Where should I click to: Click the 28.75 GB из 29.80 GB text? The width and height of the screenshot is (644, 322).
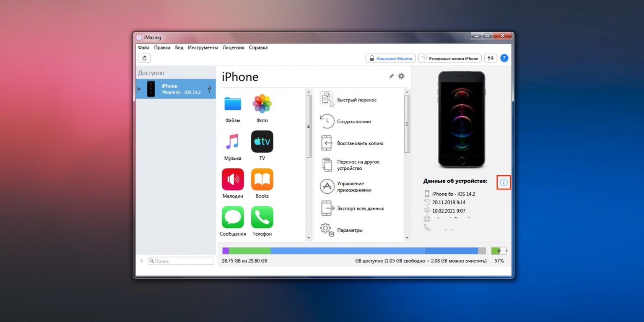click(x=244, y=261)
